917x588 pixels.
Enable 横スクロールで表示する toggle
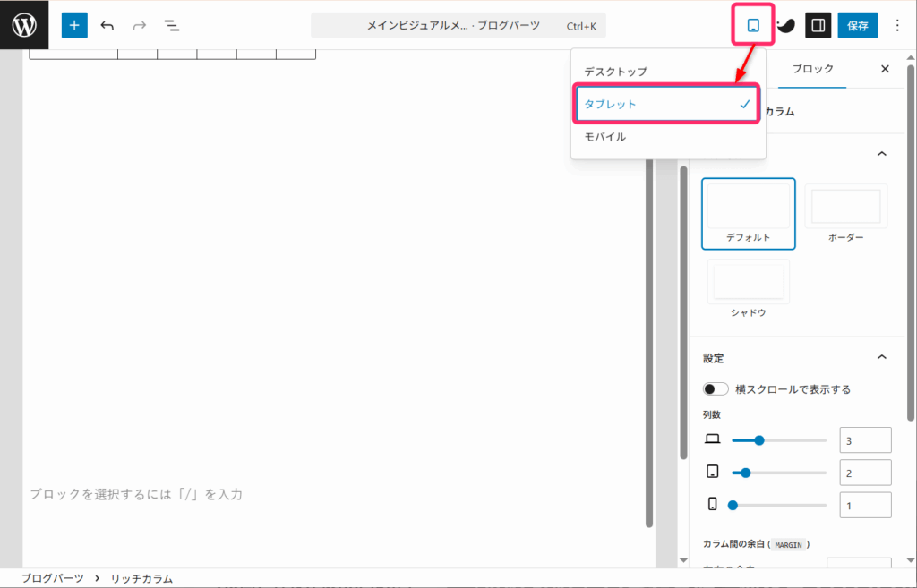(x=716, y=389)
